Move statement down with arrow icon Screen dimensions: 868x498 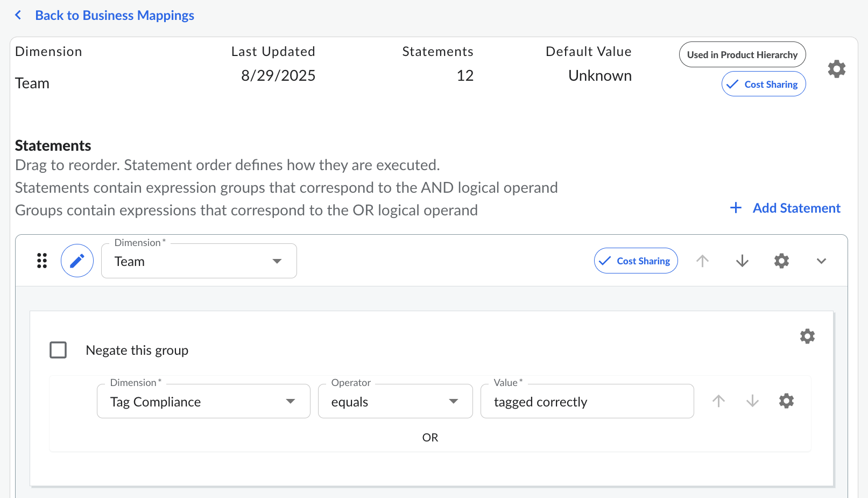pos(742,261)
